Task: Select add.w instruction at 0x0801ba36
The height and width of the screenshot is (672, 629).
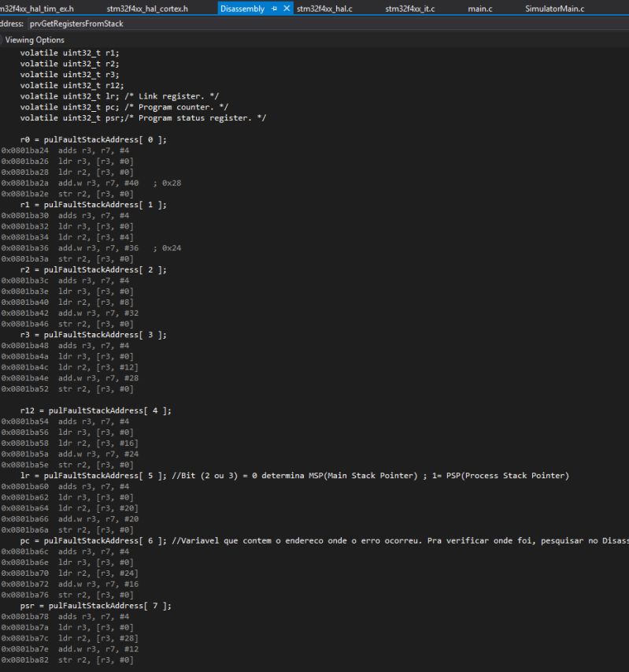Action: point(91,247)
